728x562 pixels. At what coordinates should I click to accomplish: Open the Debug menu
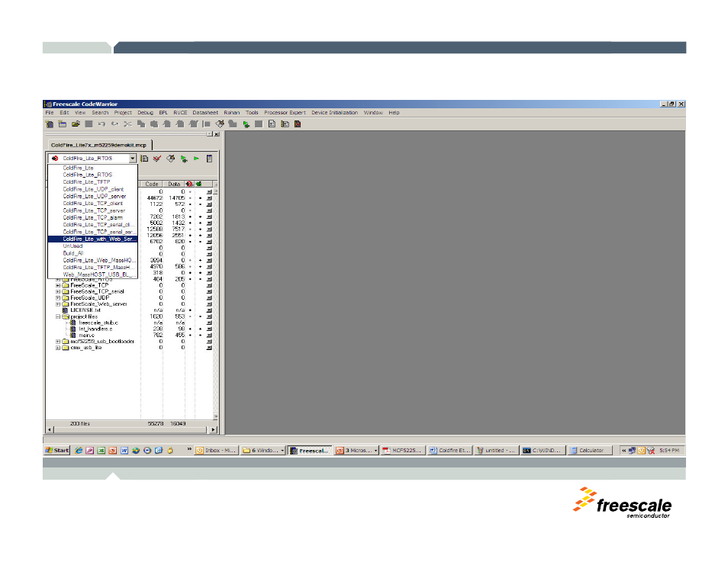145,113
